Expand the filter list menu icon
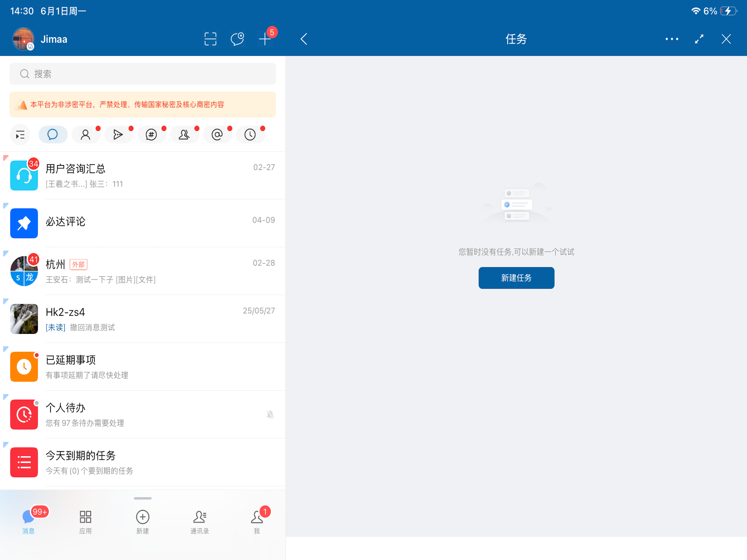The height and width of the screenshot is (560, 747). click(20, 135)
